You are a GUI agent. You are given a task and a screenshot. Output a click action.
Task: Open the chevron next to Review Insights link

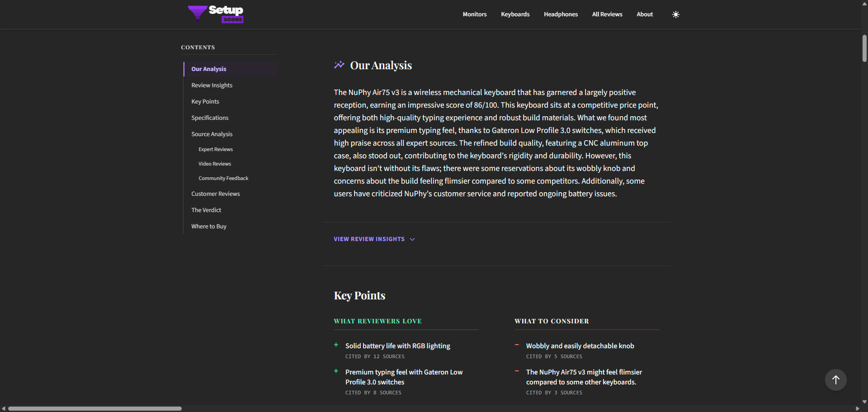412,239
